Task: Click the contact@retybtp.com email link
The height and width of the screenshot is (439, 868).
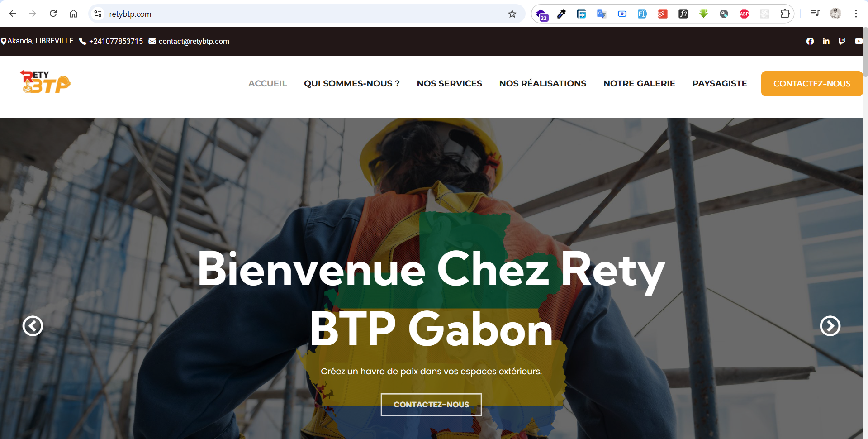Action: (x=194, y=41)
